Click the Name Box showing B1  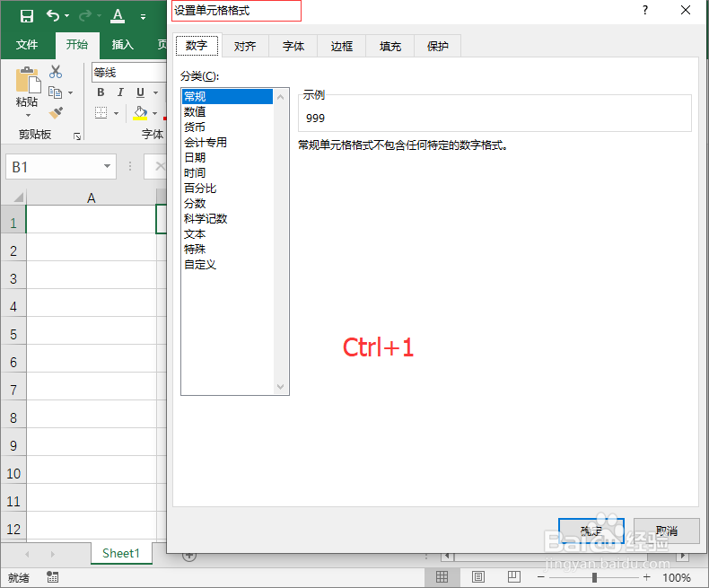(x=61, y=167)
